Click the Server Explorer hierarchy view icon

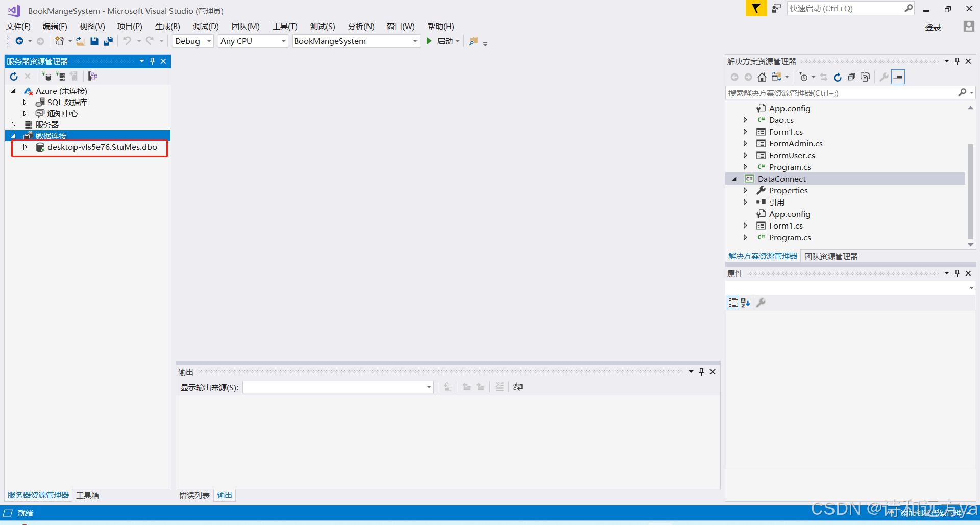click(x=93, y=77)
